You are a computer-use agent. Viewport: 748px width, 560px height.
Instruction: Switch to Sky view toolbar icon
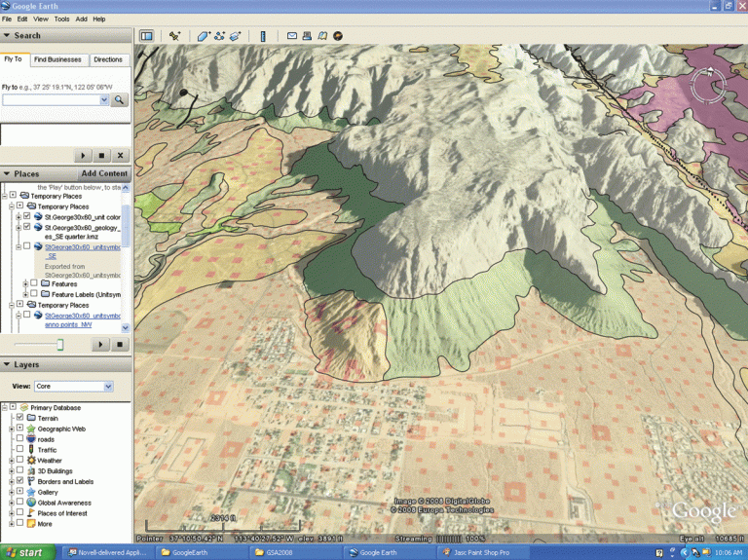(x=338, y=36)
